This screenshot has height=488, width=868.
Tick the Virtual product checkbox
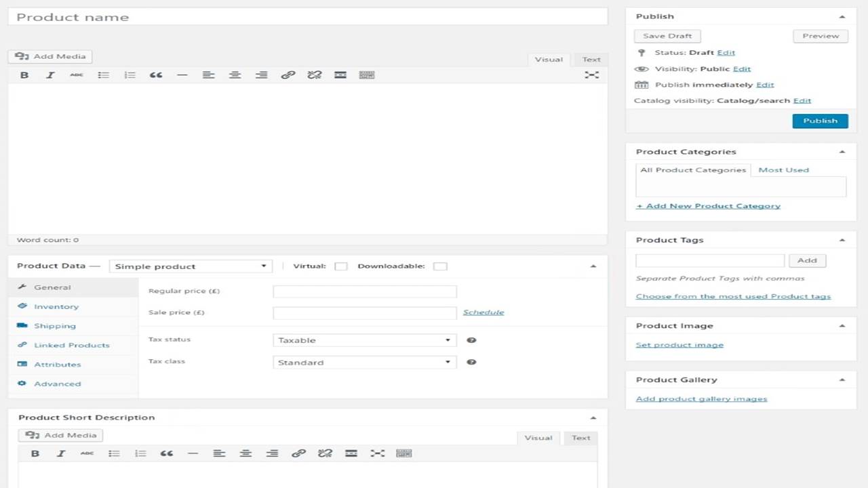coord(341,266)
